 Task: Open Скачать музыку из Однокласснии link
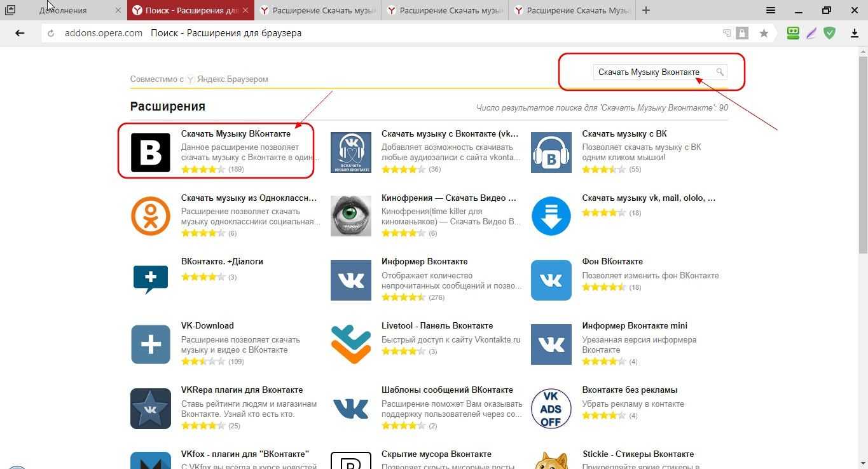249,198
